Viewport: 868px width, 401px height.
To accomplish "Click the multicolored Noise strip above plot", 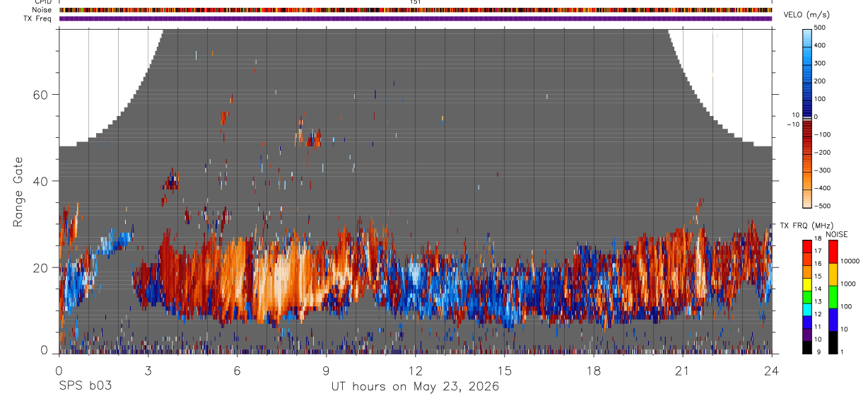I will click(415, 10).
